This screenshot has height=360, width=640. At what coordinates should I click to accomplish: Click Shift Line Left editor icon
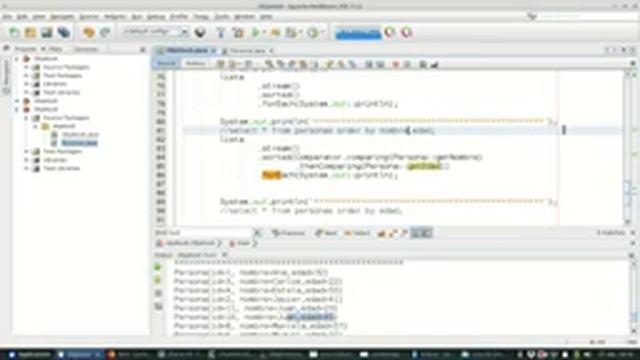(369, 64)
